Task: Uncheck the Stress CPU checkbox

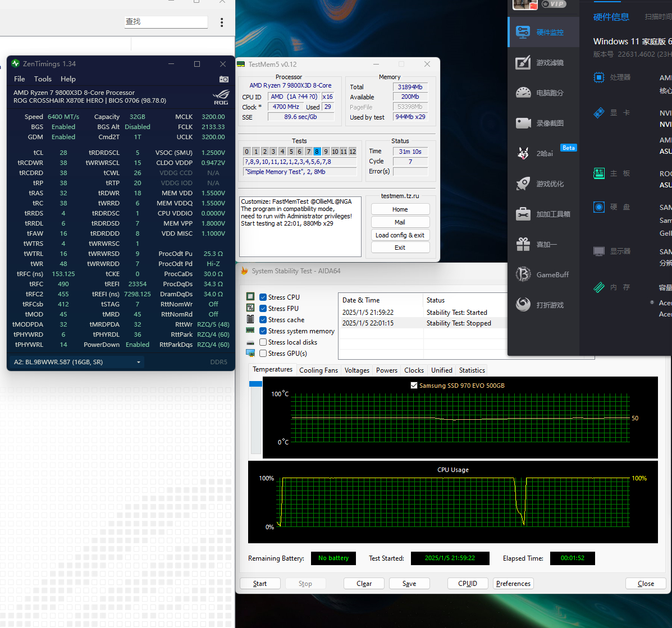Action: coord(263,297)
